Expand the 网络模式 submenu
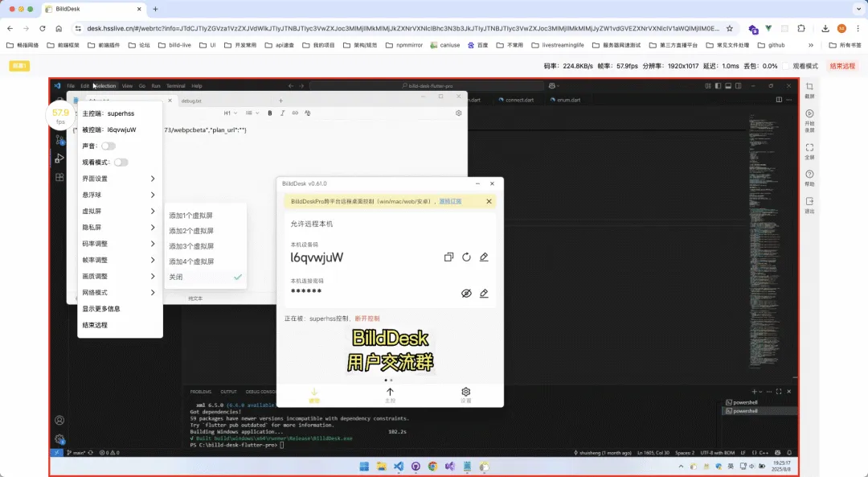This screenshot has width=868, height=477. pos(120,293)
